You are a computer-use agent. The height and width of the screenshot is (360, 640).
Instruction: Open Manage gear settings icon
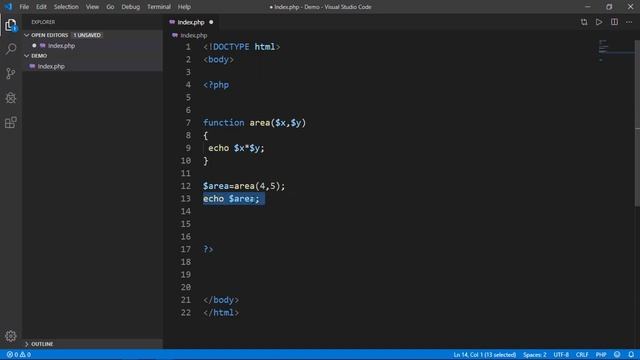[11, 336]
